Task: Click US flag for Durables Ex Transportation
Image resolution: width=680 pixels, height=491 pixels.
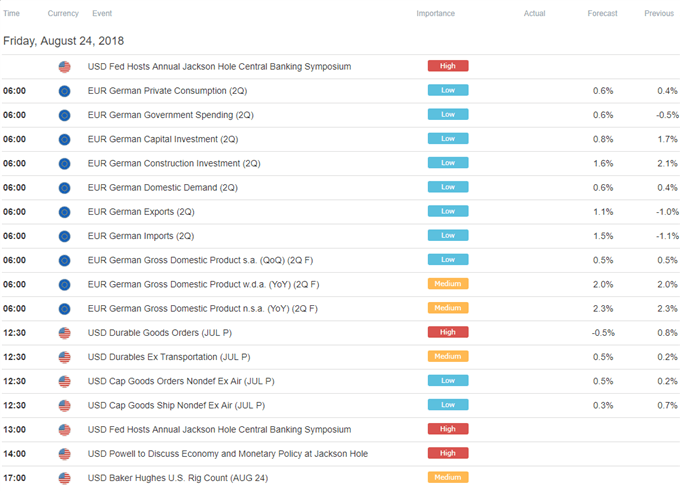Action: (x=65, y=357)
